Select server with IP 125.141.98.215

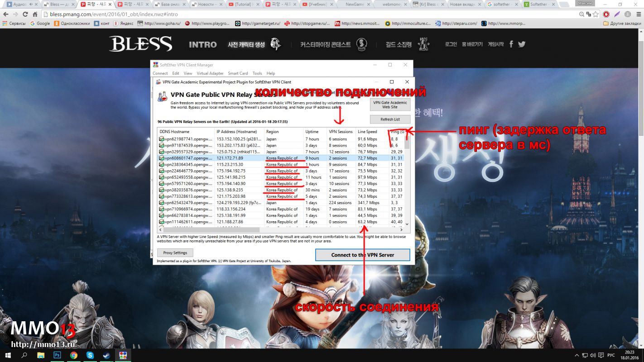[x=280, y=177]
